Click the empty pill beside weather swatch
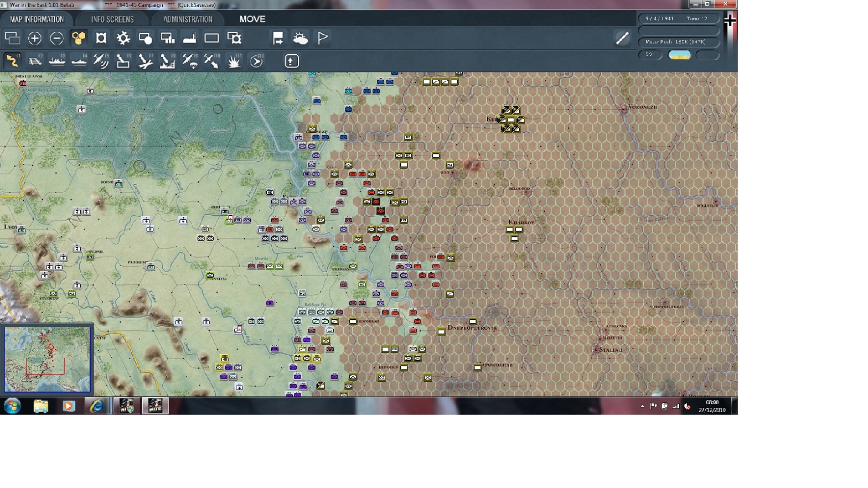 point(707,55)
